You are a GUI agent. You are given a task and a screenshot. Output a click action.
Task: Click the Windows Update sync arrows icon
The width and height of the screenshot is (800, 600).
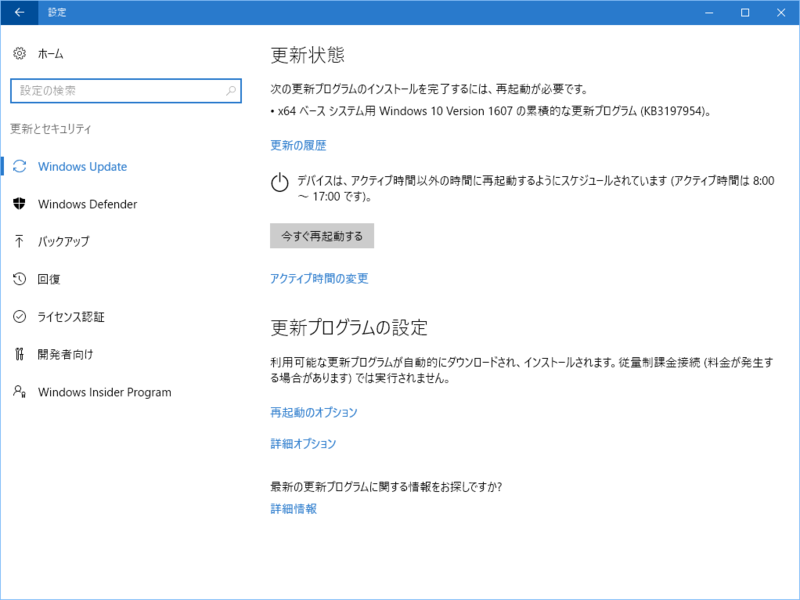point(19,166)
